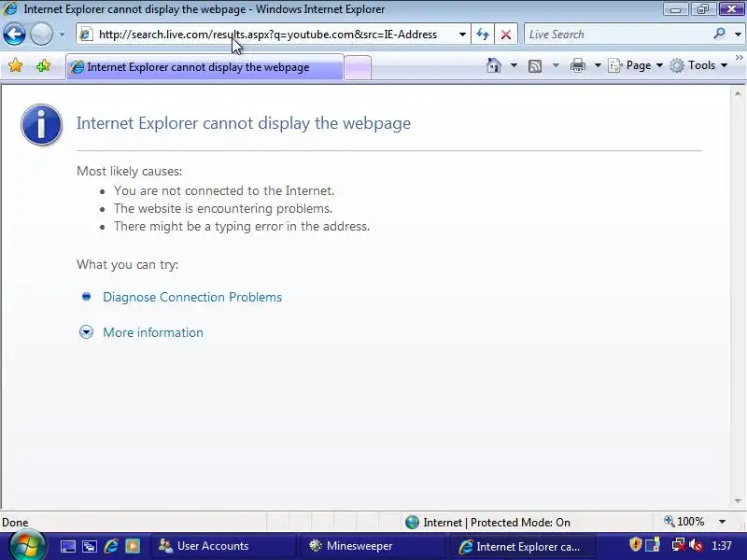This screenshot has height=560, width=747.
Task: Click Diagnose Connection Problems link
Action: pos(192,297)
